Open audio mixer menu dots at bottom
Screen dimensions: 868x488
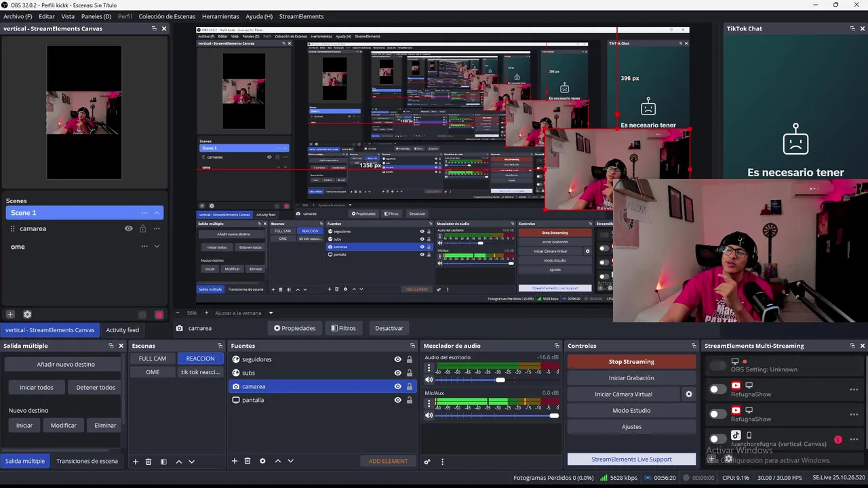pos(442,462)
